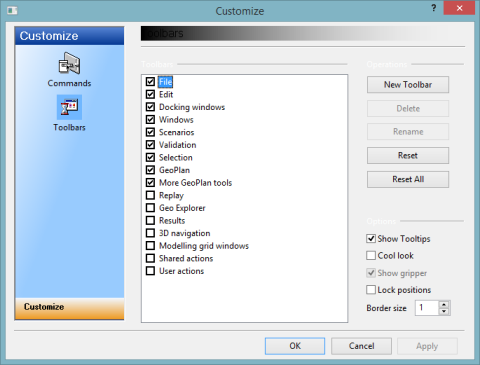Check the Lock positions option

(x=371, y=290)
